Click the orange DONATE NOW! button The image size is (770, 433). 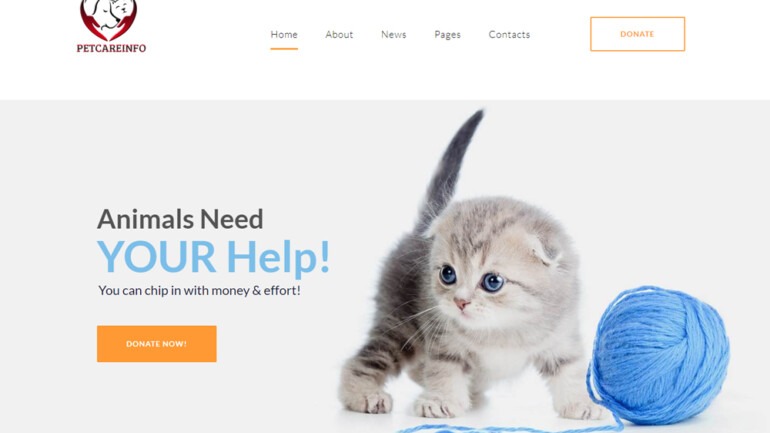(157, 344)
